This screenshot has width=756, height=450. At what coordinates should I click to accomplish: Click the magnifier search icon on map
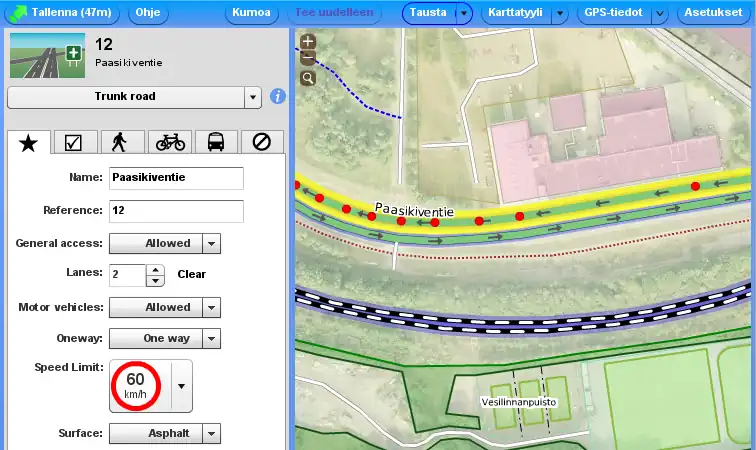(x=308, y=78)
